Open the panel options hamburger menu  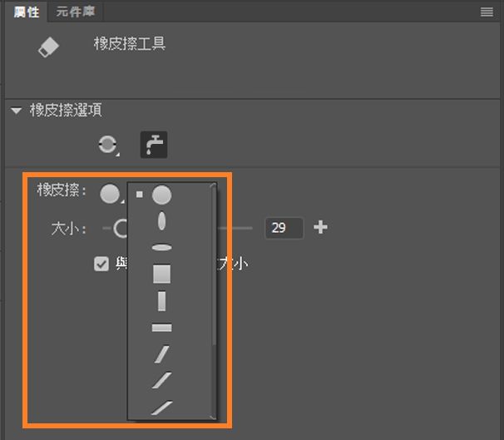487,12
